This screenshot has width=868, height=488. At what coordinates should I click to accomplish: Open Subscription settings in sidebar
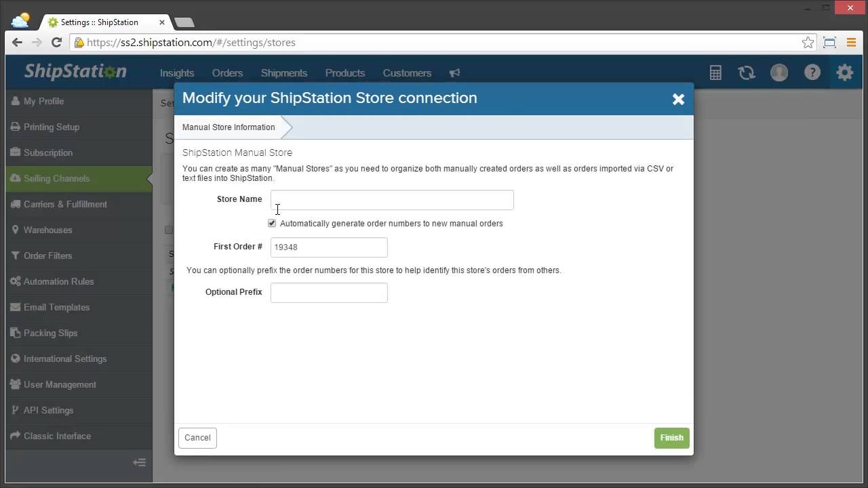click(79, 152)
